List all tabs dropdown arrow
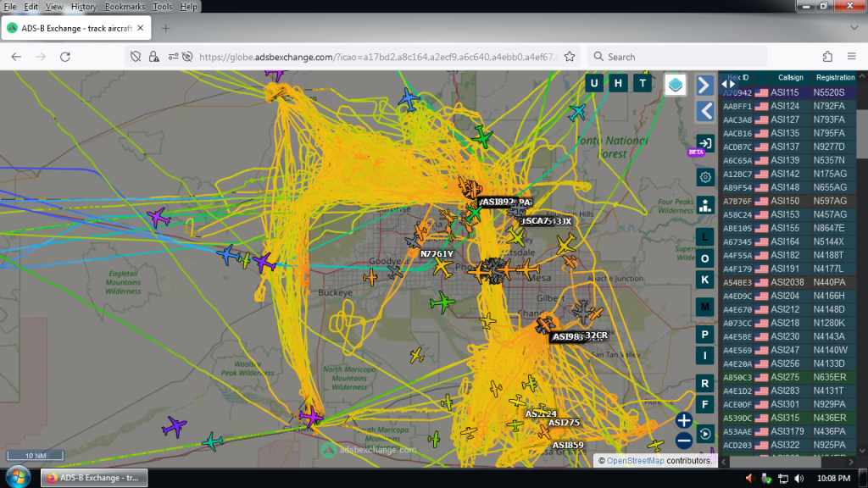The image size is (868, 488). 854,28
